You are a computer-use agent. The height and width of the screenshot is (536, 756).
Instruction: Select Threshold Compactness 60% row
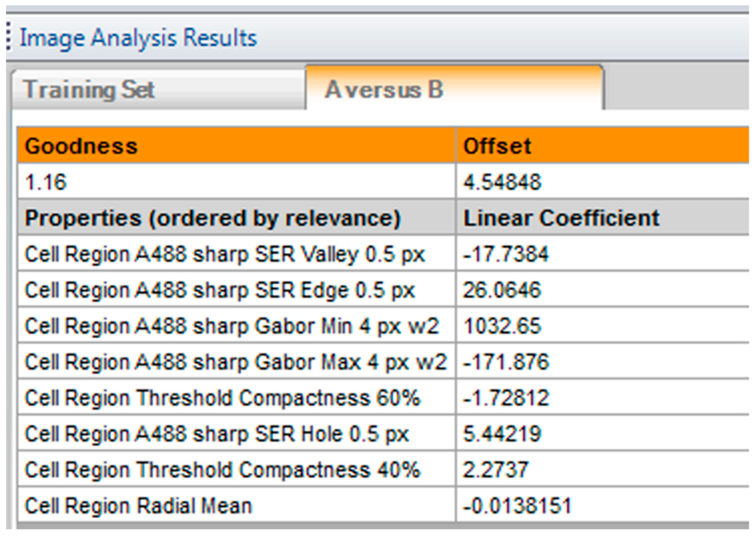click(222, 398)
